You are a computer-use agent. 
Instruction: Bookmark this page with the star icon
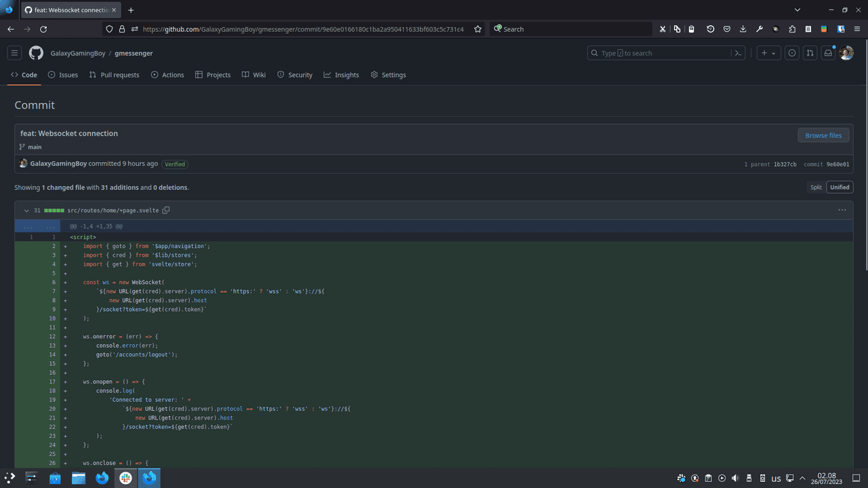[x=478, y=29]
